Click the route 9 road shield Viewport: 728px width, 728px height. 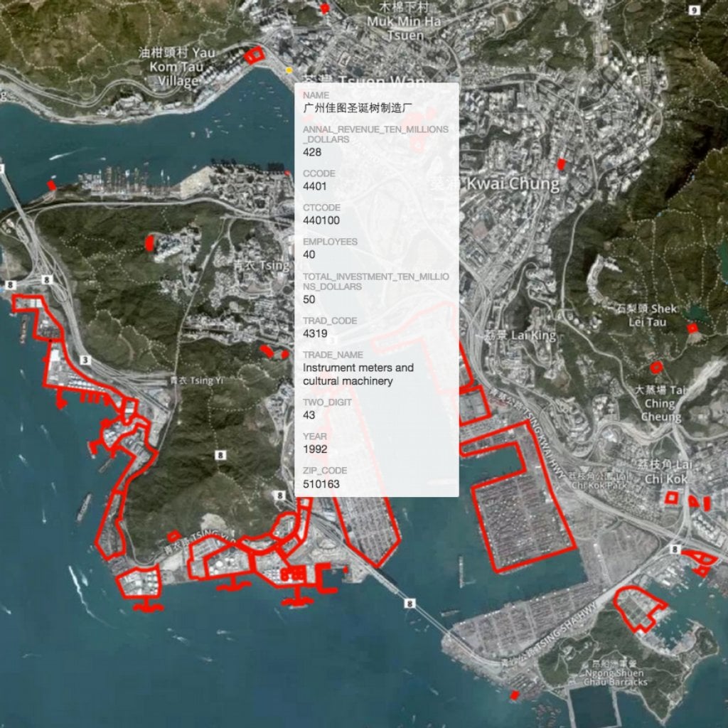pos(694,9)
